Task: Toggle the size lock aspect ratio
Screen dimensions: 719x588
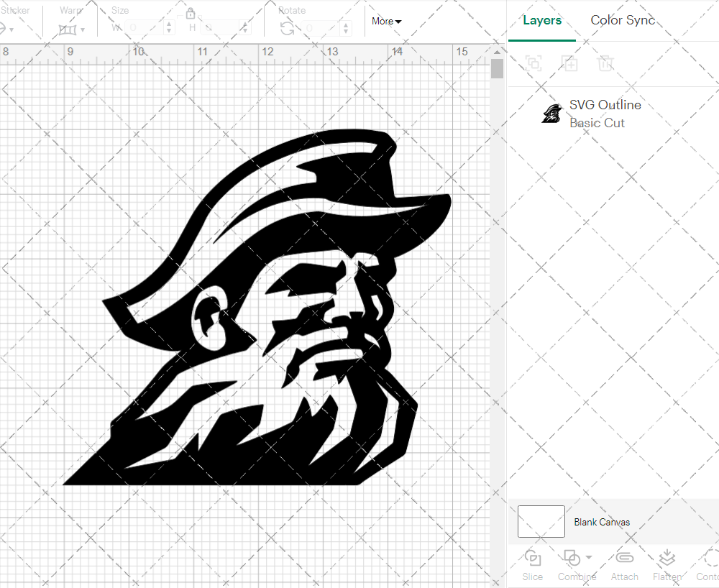Action: pos(191,13)
